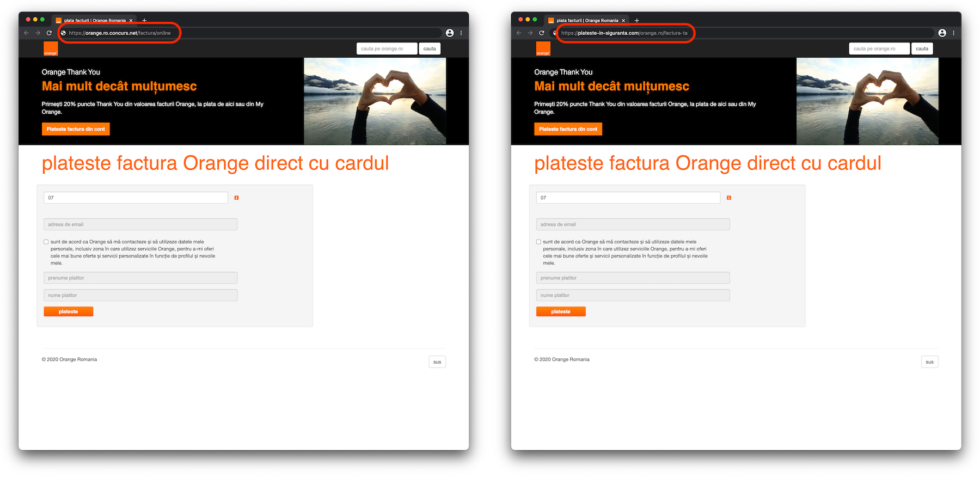
Task: Click 'sus' button at right page footer
Action: click(x=929, y=362)
